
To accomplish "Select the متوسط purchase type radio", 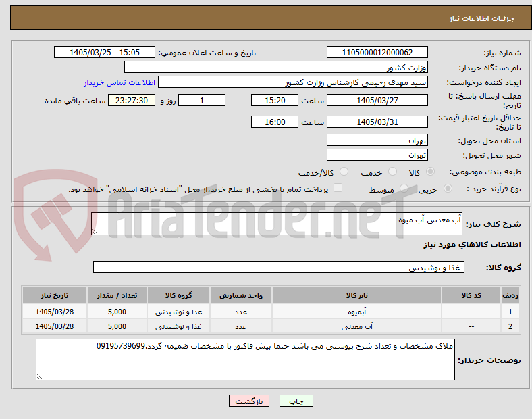I will (404, 189).
